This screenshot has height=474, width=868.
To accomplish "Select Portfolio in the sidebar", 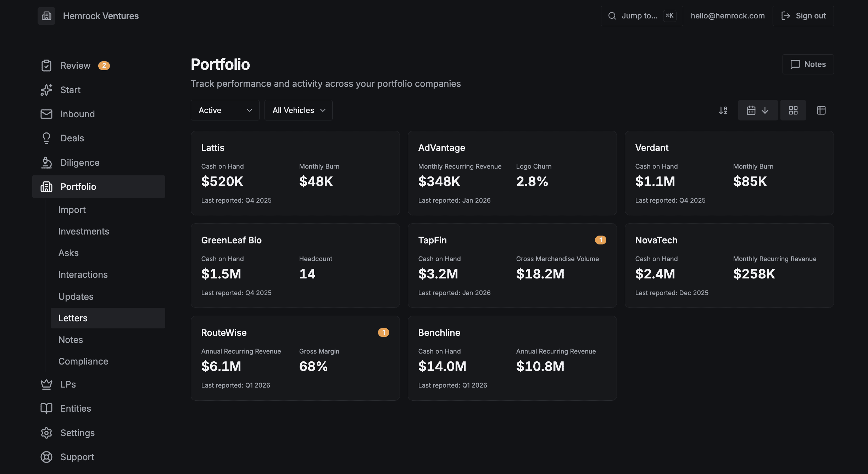I will click(x=99, y=187).
